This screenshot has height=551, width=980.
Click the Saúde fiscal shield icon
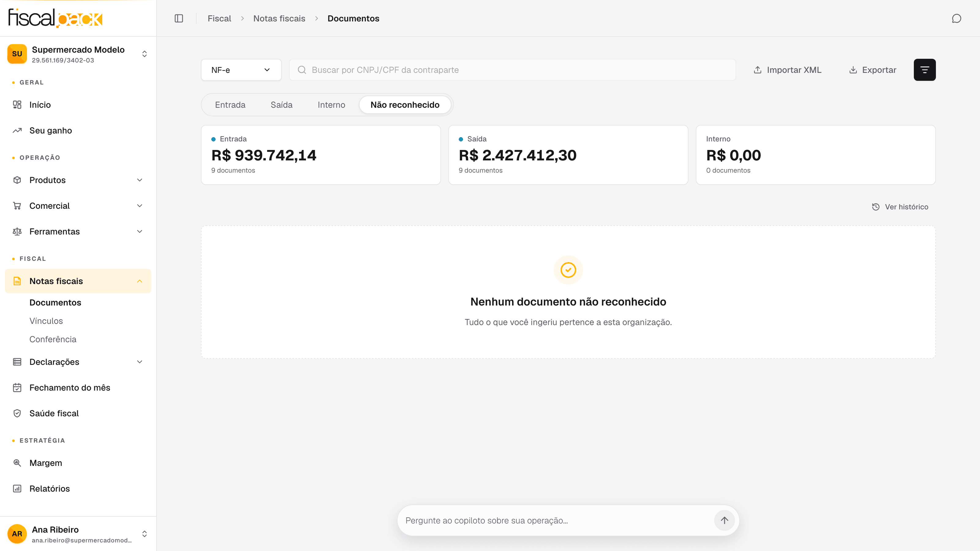(17, 413)
